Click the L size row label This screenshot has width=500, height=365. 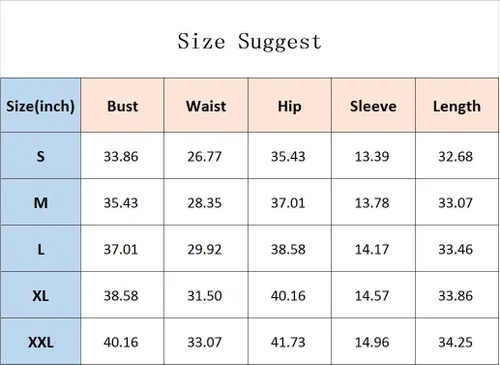[40, 249]
